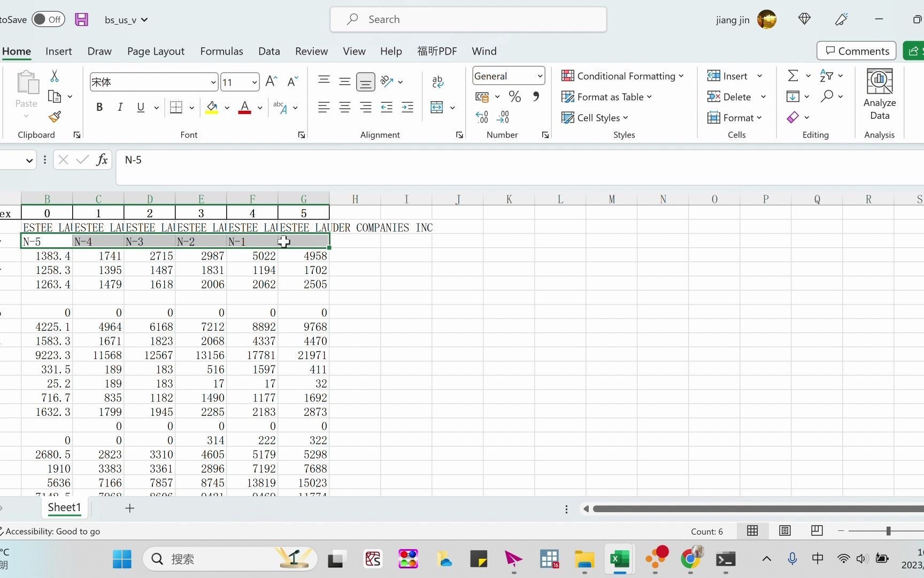The height and width of the screenshot is (578, 924).
Task: Click Find & Select magnifier icon
Action: point(827,96)
